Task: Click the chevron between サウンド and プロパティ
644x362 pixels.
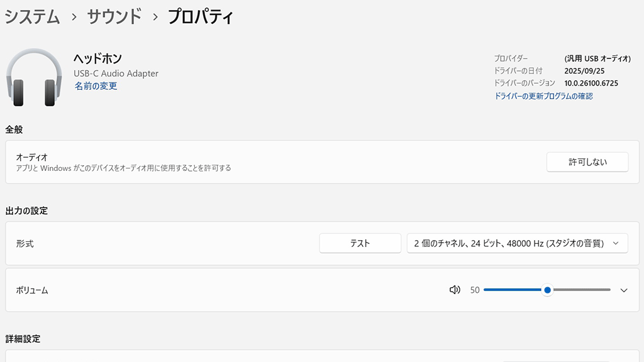Action: 155,17
